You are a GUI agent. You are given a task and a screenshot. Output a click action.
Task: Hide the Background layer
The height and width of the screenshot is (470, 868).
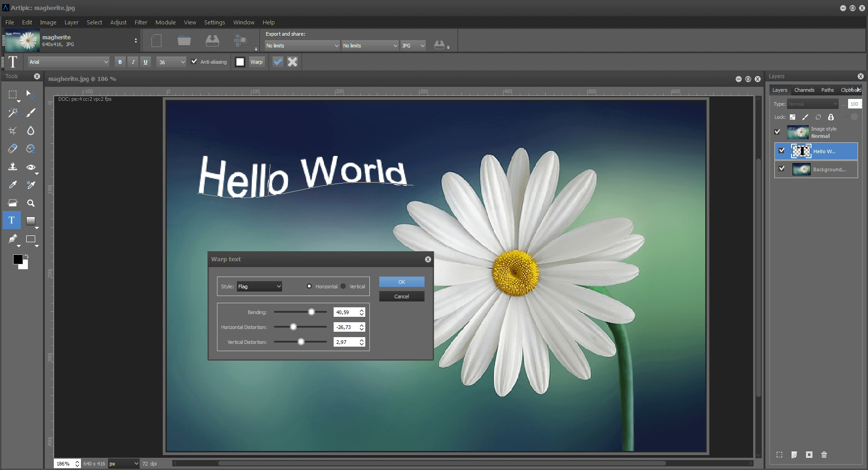pyautogui.click(x=782, y=169)
